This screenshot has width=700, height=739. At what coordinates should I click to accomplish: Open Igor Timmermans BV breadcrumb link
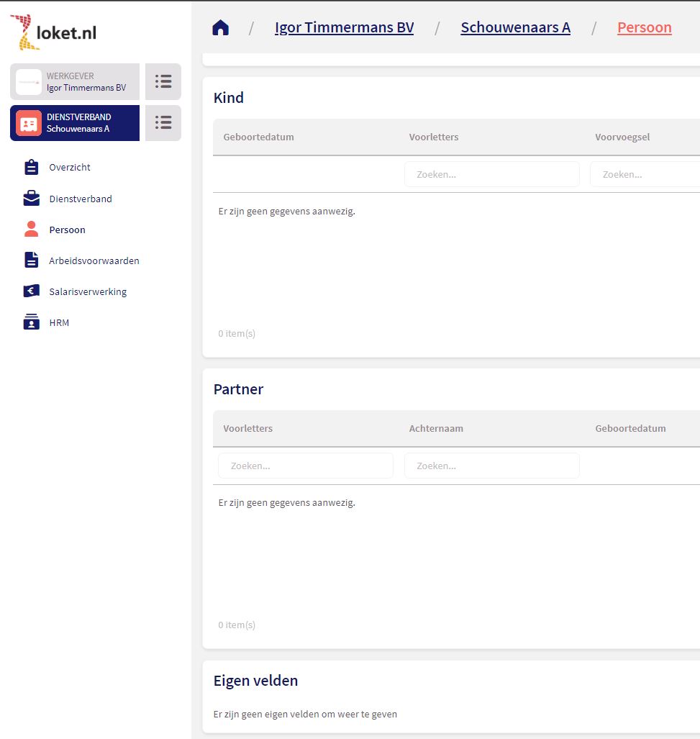click(344, 28)
